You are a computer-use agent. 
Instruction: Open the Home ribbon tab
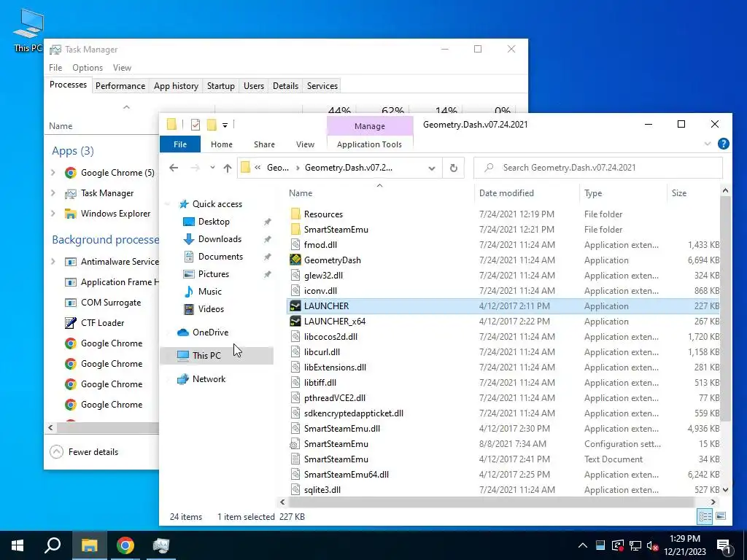222,144
